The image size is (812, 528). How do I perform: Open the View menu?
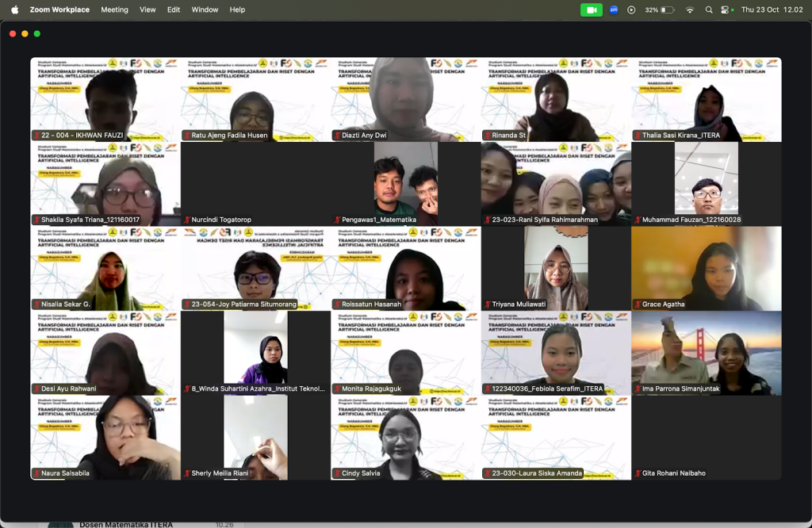(147, 10)
